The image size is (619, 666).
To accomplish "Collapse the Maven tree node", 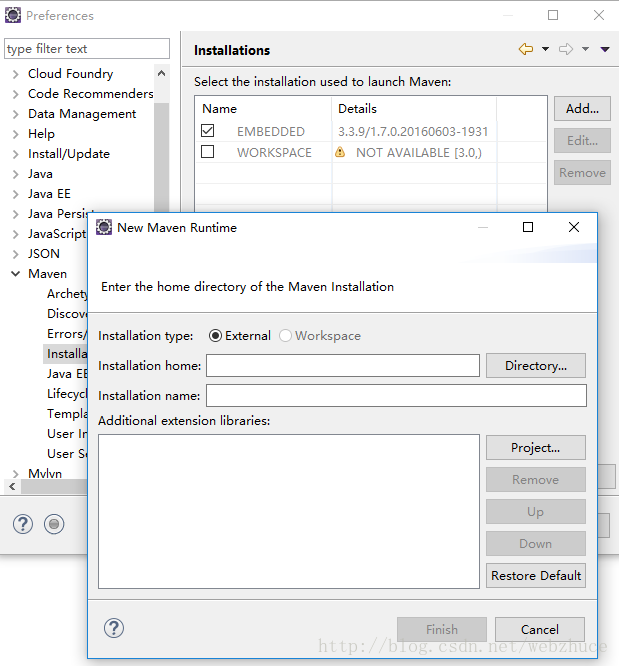I will click(16, 274).
